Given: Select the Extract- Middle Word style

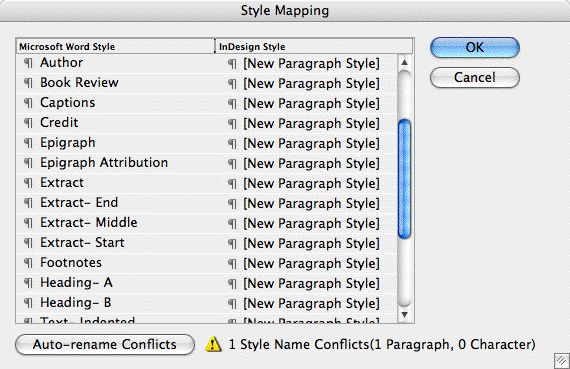Looking at the screenshot, I should [x=89, y=222].
